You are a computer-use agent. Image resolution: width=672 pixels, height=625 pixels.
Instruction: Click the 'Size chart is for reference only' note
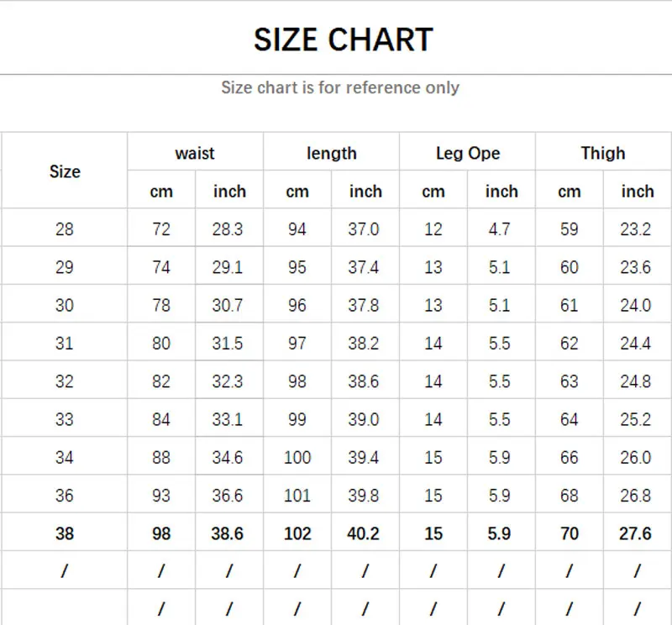tap(340, 87)
